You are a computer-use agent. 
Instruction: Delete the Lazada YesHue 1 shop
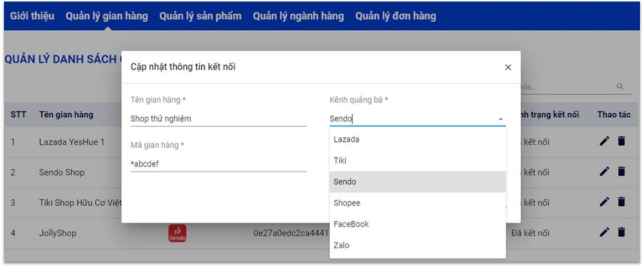tap(621, 142)
